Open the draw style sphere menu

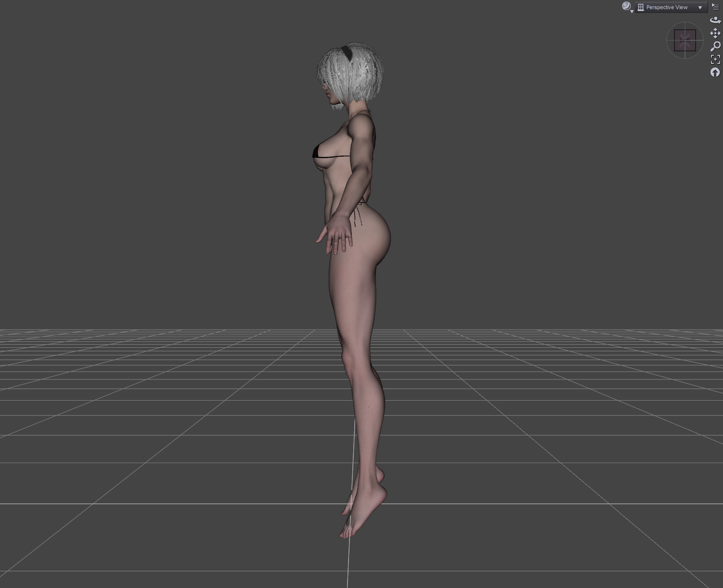(x=627, y=7)
